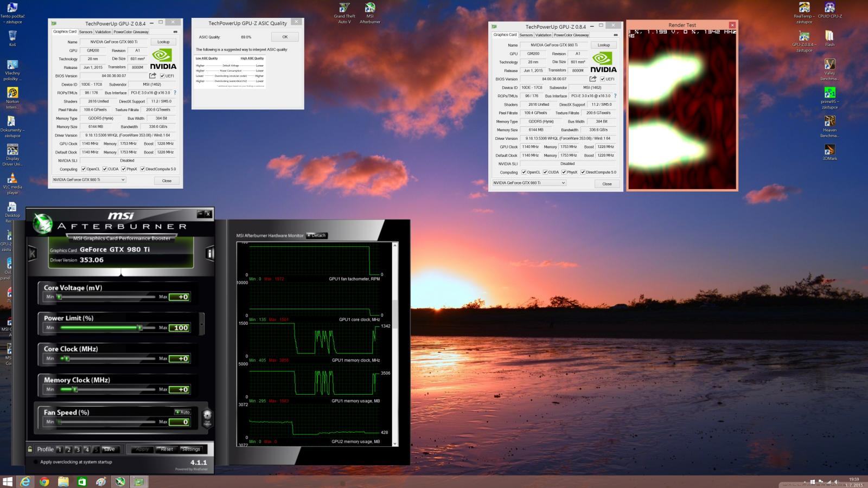Screen dimensions: 868x488
Task: Click the user define fan icon
Action: coord(207,418)
